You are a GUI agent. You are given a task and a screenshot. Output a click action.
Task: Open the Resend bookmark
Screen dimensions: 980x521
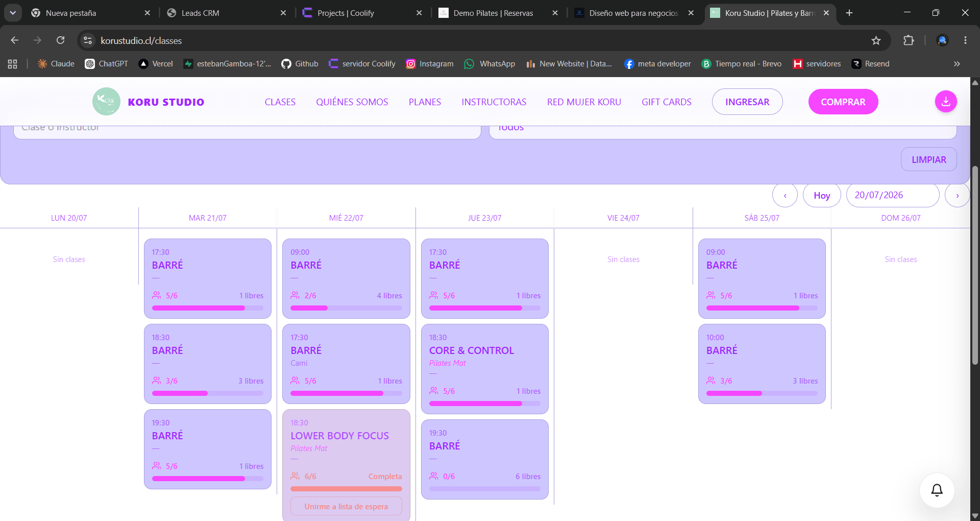871,64
